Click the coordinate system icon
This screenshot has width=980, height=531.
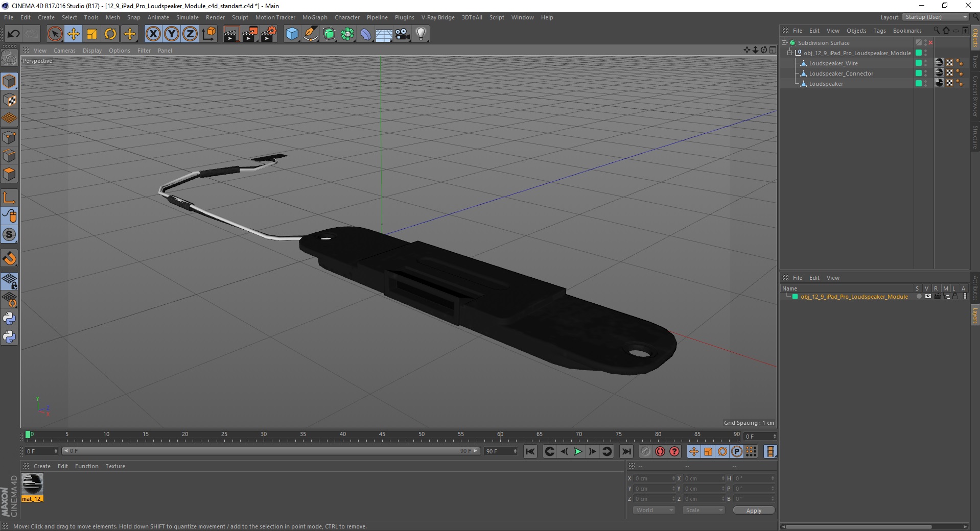[x=209, y=34]
